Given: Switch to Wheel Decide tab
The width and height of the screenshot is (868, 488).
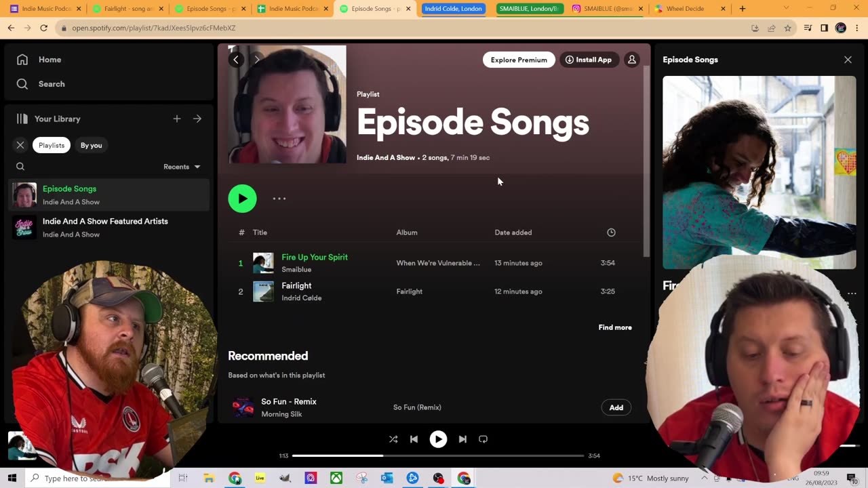Looking at the screenshot, I should (x=689, y=9).
